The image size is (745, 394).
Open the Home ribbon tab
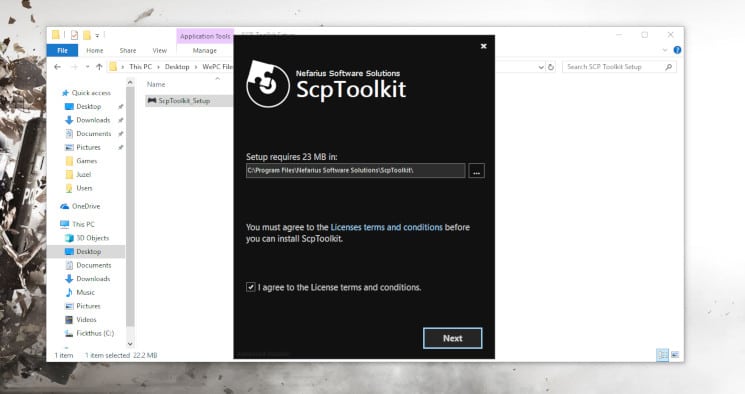click(x=95, y=50)
